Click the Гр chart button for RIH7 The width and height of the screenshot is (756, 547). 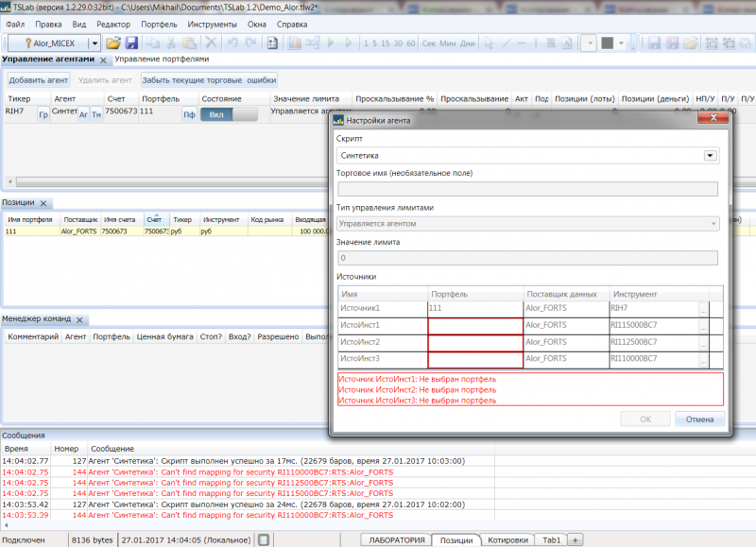[43, 114]
